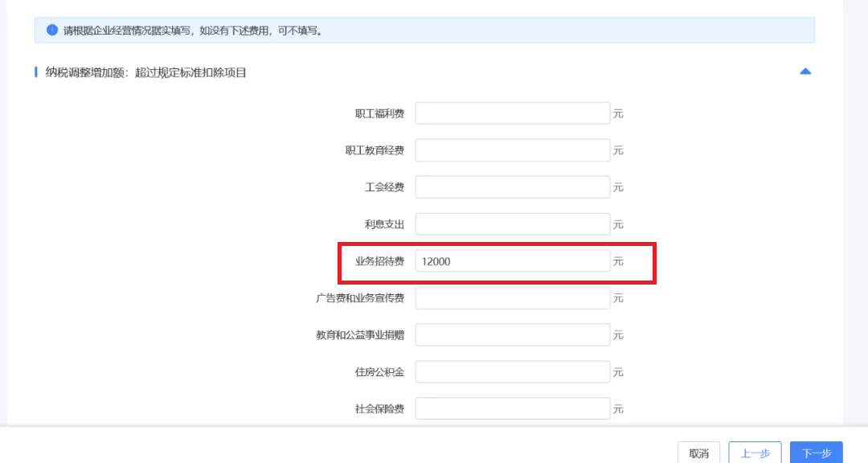868x463 pixels.
Task: Select the 住房公积金 input field
Action: [512, 372]
